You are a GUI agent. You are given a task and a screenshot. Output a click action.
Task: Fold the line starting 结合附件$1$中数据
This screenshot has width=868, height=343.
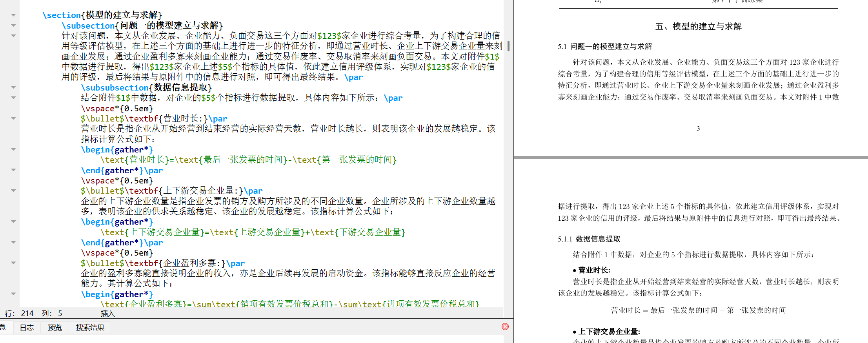coord(13,98)
